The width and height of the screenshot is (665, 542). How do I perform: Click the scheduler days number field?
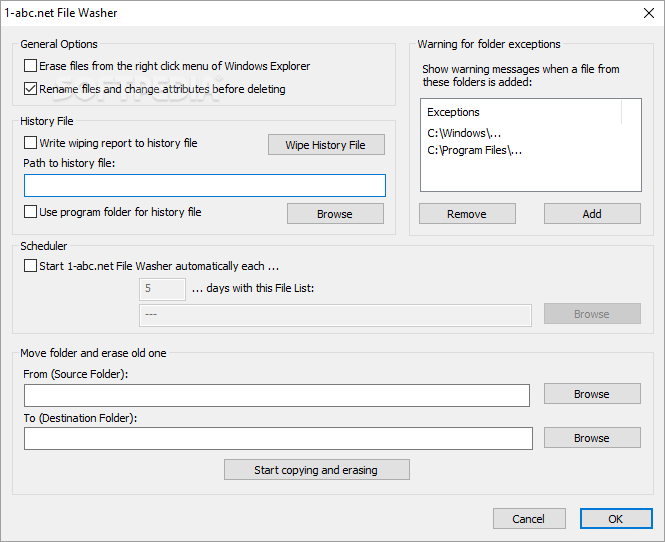162,289
